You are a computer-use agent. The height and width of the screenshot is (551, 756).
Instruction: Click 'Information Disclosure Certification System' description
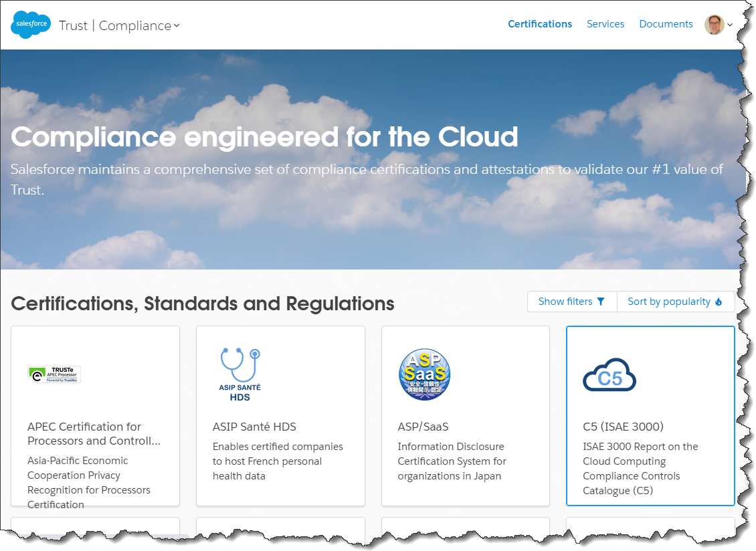click(x=452, y=461)
